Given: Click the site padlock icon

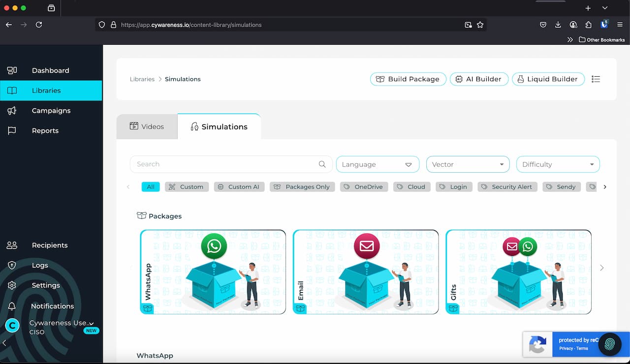Looking at the screenshot, I should [x=113, y=25].
